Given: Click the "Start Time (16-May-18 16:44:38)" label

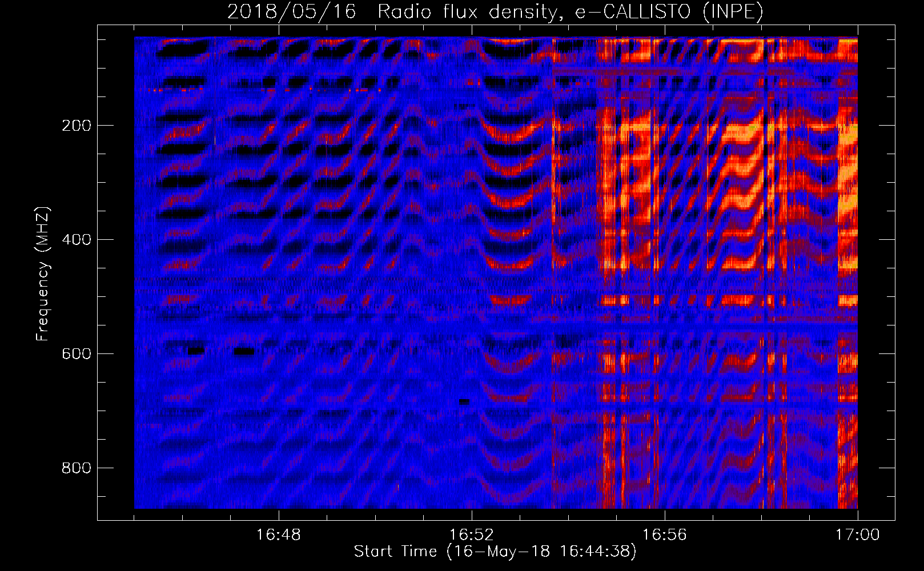Looking at the screenshot, I should [x=495, y=552].
